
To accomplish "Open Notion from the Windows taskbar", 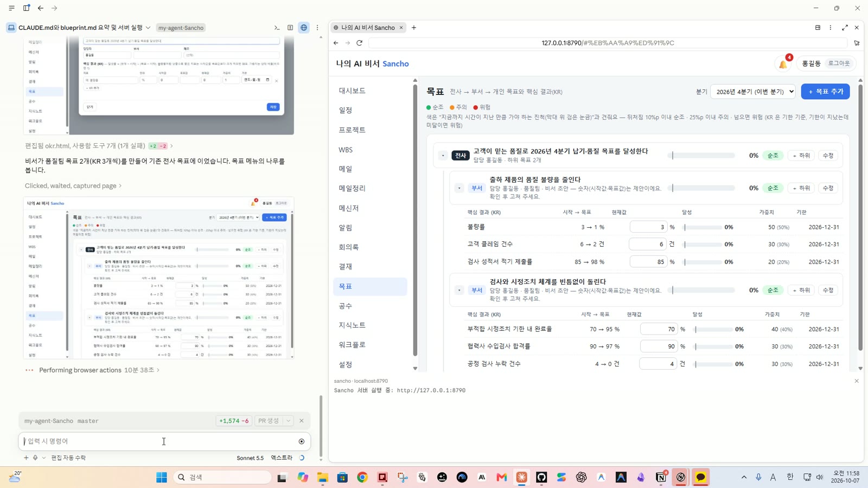I will (661, 477).
